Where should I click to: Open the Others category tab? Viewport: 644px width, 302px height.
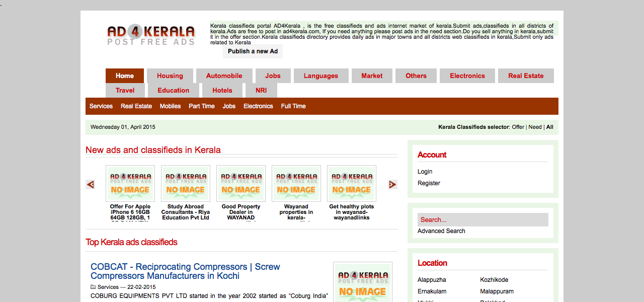pos(416,76)
